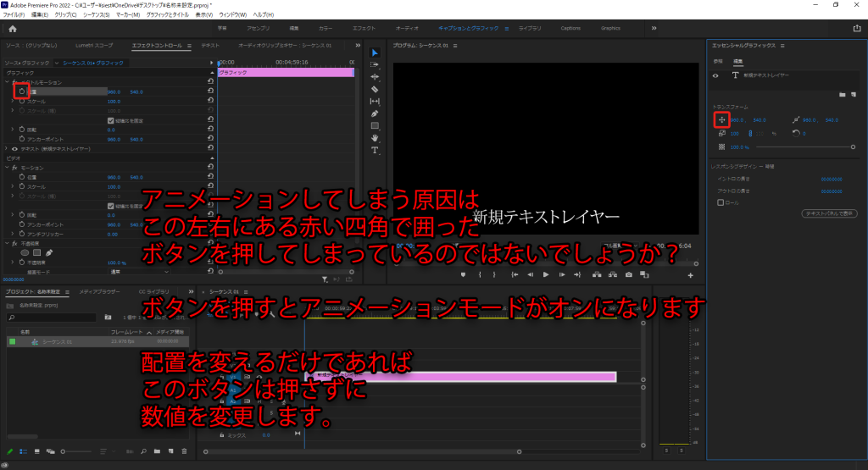This screenshot has height=470, width=868.
Task: Select the Pen tool in tools panel
Action: click(375, 113)
